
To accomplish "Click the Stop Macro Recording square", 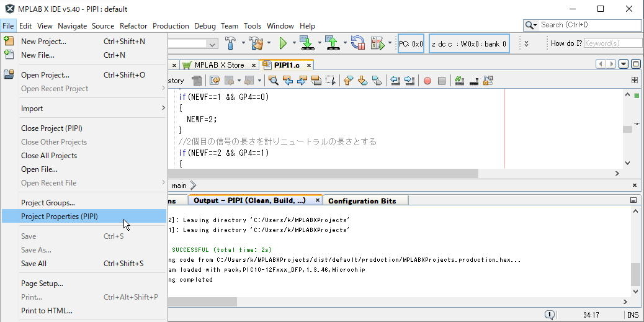I will point(442,81).
